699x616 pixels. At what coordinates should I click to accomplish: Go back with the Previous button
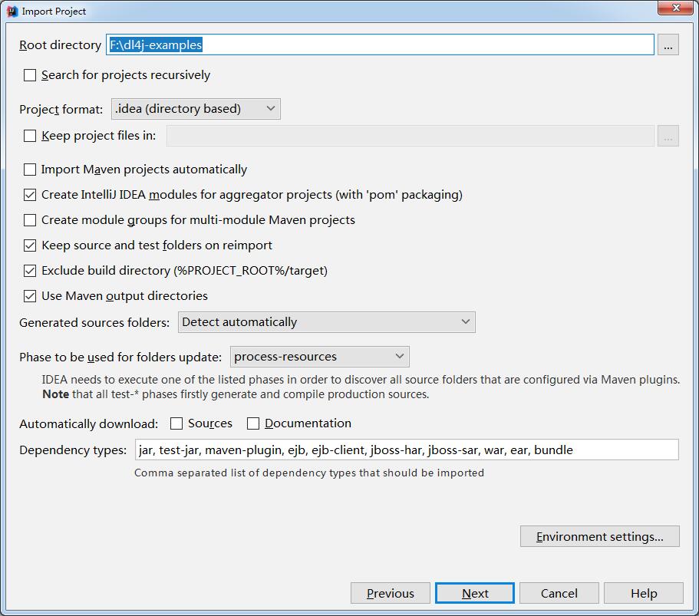coord(390,593)
